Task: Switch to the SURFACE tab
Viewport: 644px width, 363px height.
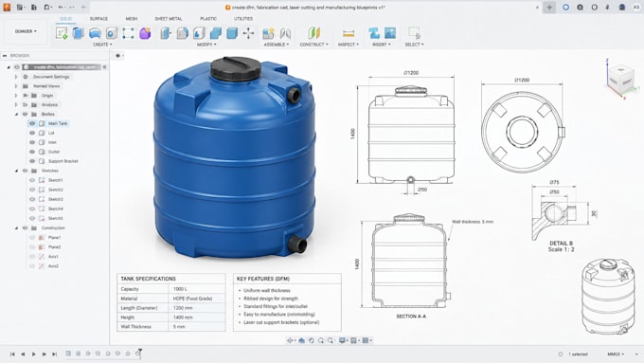Action: pos(98,19)
